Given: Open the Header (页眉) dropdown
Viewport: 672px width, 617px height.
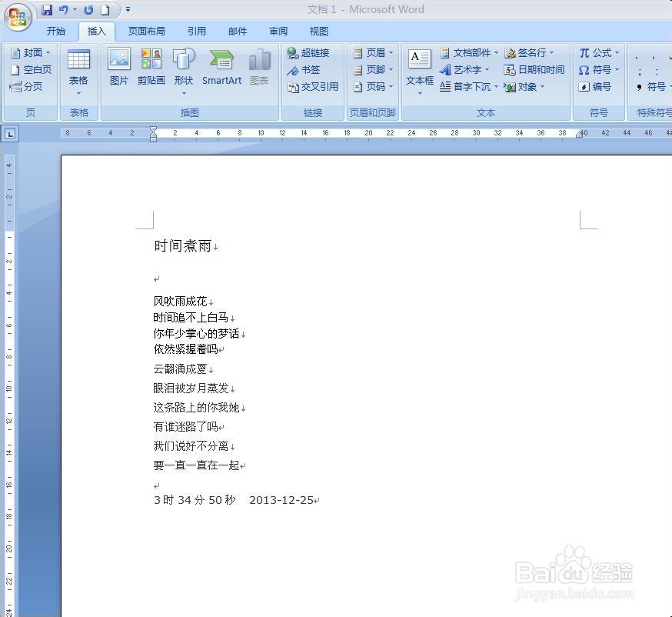Looking at the screenshot, I should coord(374,52).
